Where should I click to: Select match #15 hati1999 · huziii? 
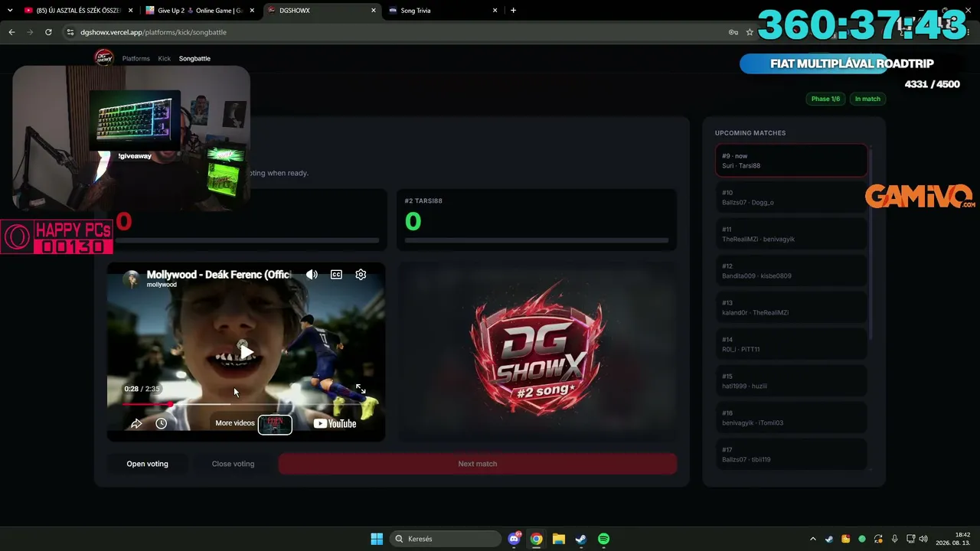click(x=791, y=381)
